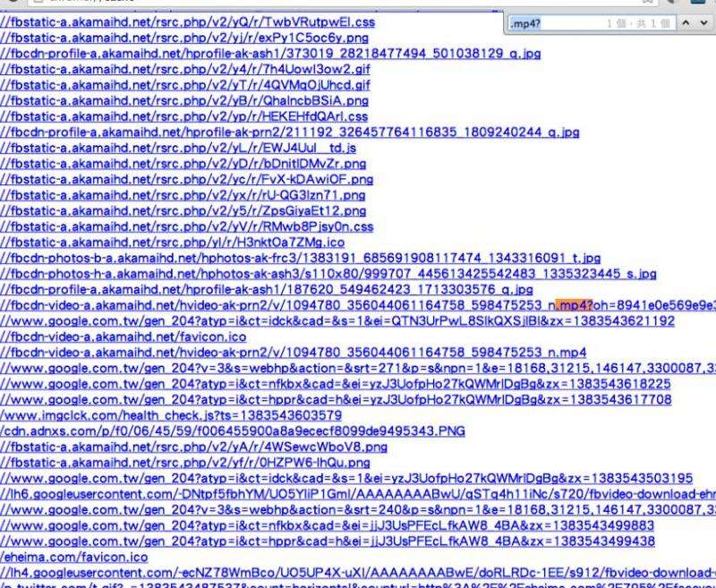The image size is (716, 588).
Task: Click the find previous match arrow
Action: click(686, 21)
